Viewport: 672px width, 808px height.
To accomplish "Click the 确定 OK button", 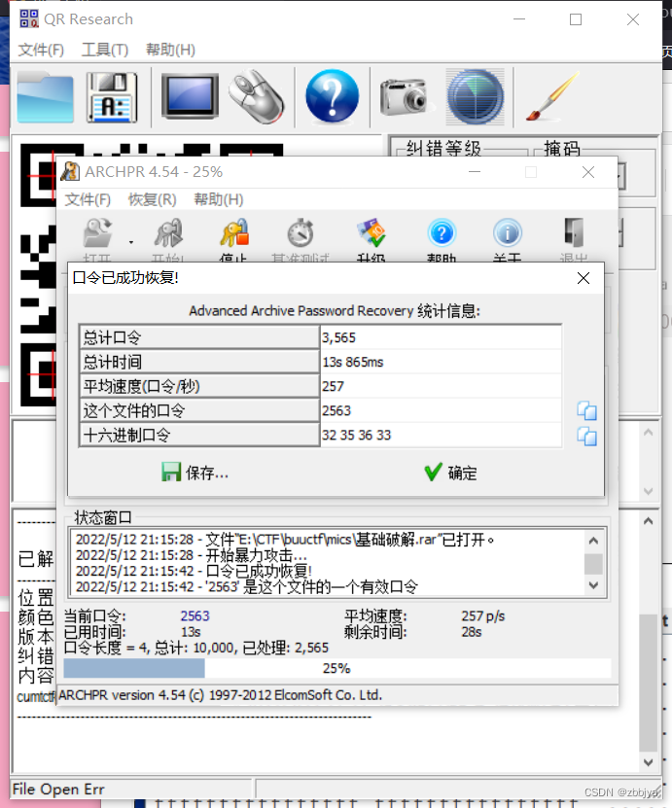I will tap(451, 473).
